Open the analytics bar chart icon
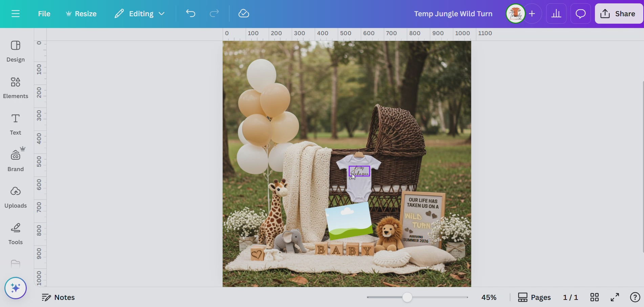 (556, 14)
